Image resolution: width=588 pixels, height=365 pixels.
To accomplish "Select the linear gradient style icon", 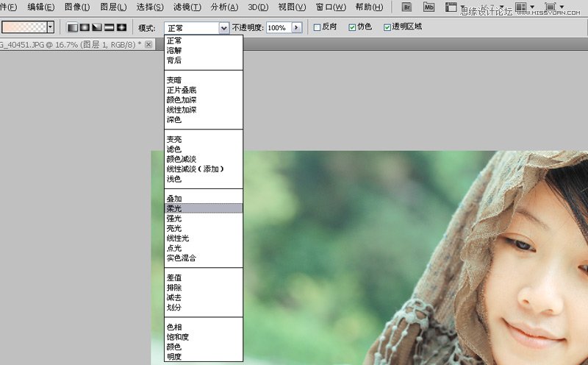I will [72, 27].
